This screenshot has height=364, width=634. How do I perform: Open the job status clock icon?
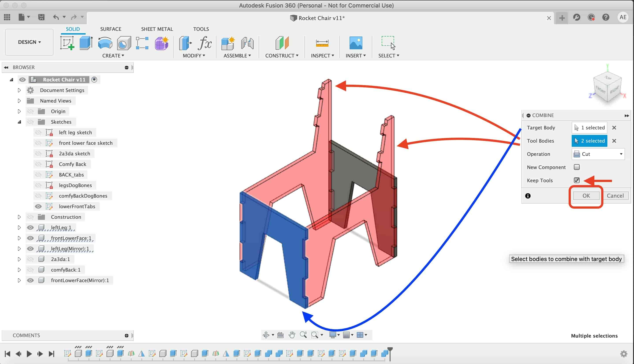pyautogui.click(x=591, y=17)
